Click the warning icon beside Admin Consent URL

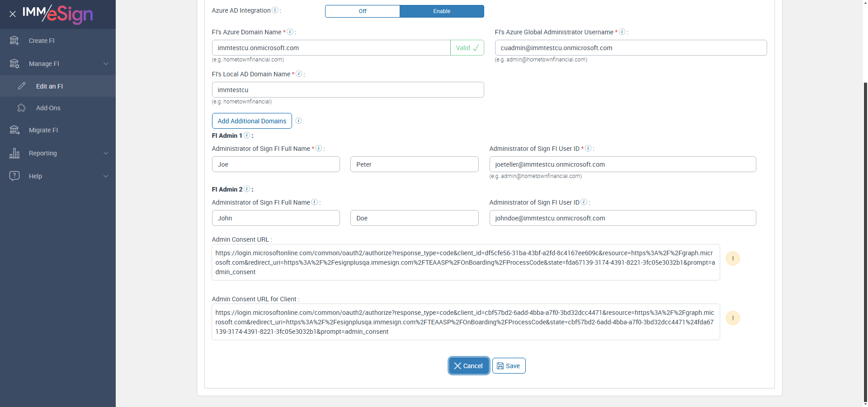pyautogui.click(x=732, y=258)
